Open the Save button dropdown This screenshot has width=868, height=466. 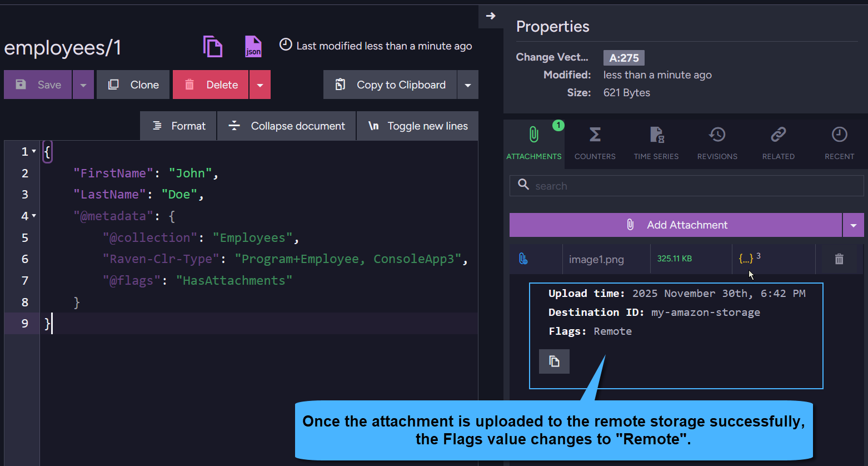[x=83, y=85]
